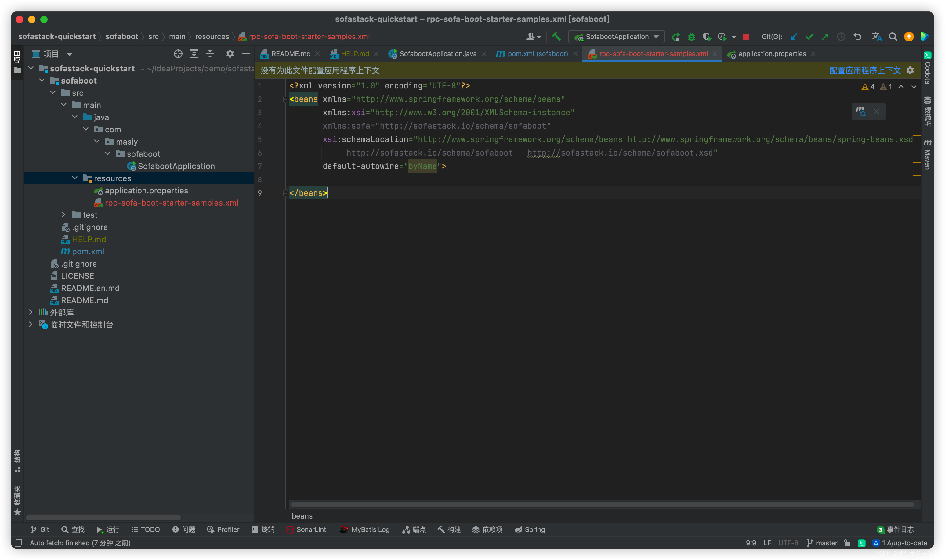Open the SofabootApplication run configuration dropdown

coord(617,37)
